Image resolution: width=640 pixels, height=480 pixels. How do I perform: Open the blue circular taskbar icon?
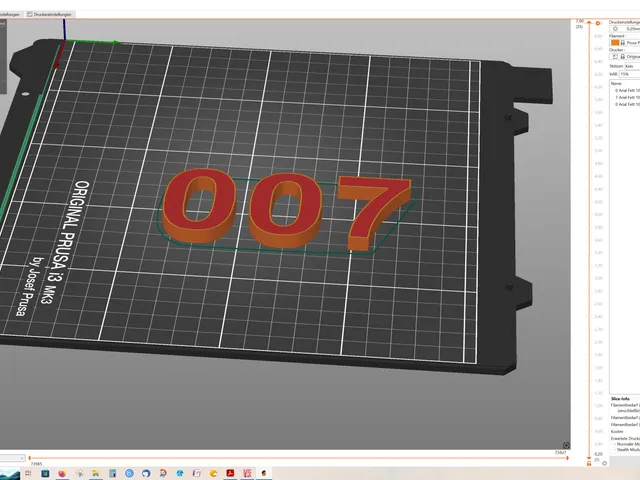click(129, 473)
